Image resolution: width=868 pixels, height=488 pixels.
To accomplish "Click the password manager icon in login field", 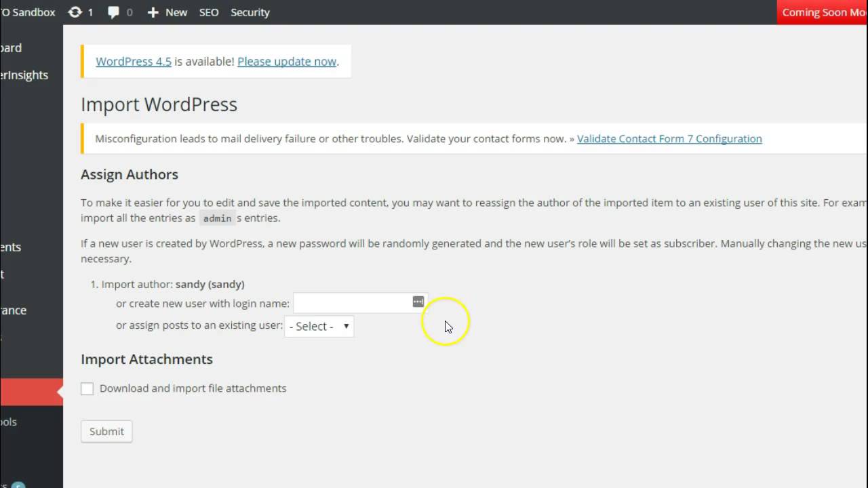I will [418, 302].
